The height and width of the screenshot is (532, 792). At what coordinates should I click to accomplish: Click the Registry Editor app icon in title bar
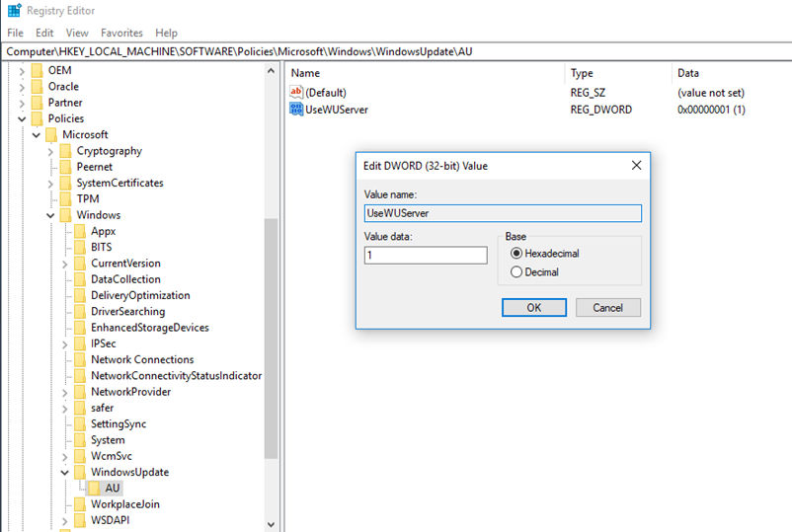coord(14,10)
